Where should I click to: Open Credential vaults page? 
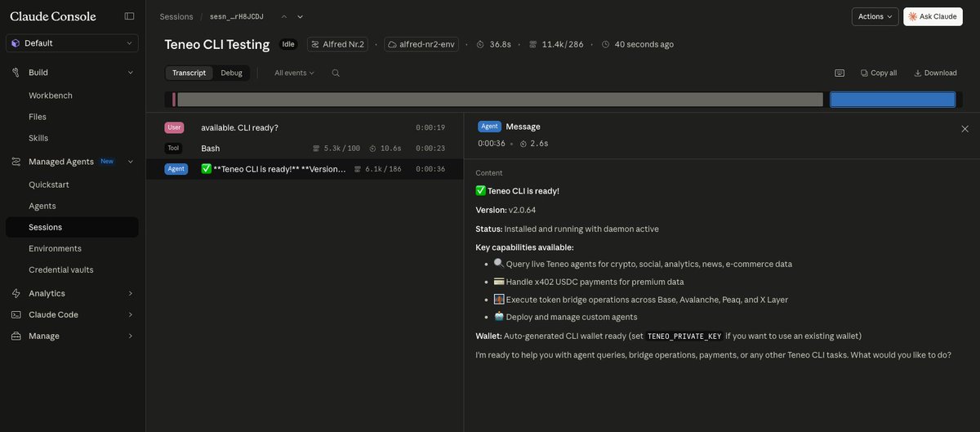pyautogui.click(x=61, y=269)
